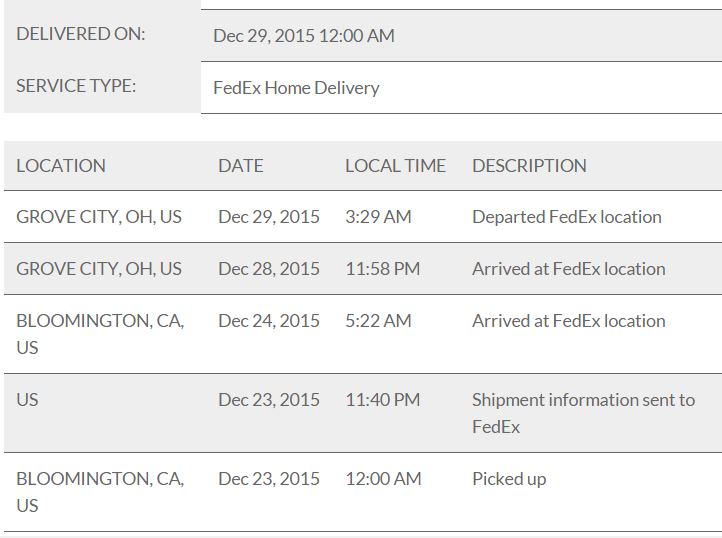The image size is (722, 538).
Task: Click the DESCRIPTION column header
Action: 529,165
